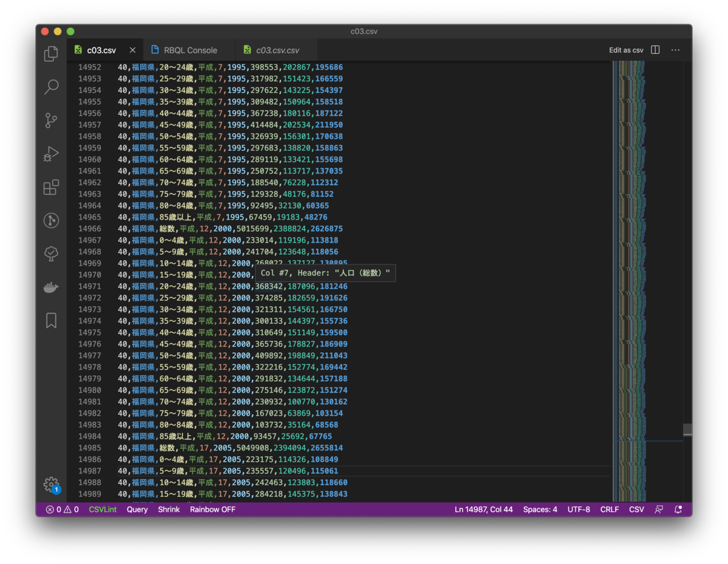Click 60～64歳 on line 14979

pos(176,378)
